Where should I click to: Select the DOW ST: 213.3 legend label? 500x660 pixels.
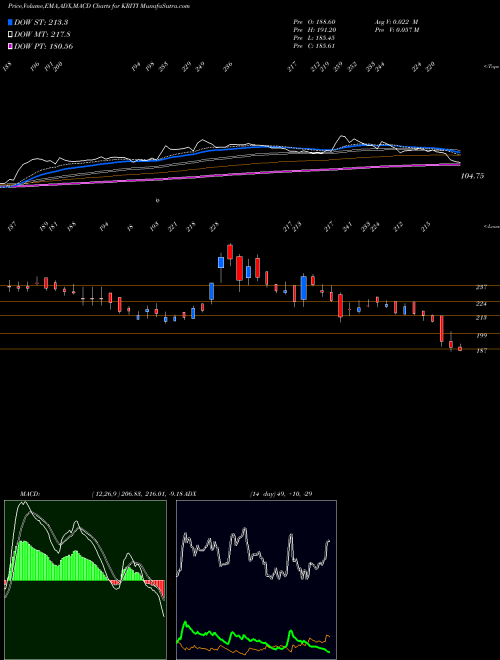click(41, 22)
